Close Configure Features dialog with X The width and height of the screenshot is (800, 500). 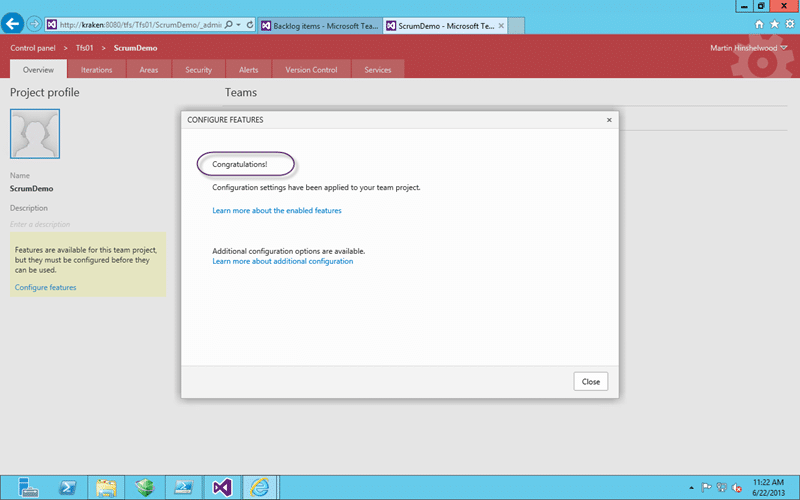click(x=609, y=120)
